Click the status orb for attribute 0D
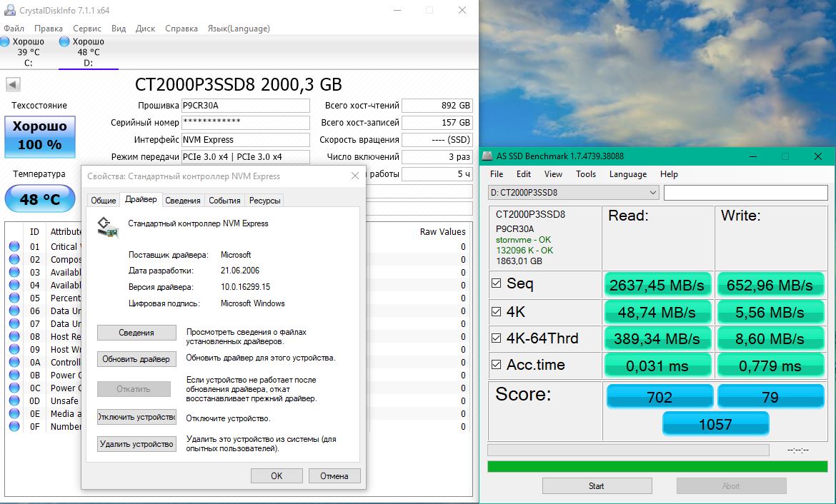This screenshot has width=836, height=504. pyautogui.click(x=14, y=400)
